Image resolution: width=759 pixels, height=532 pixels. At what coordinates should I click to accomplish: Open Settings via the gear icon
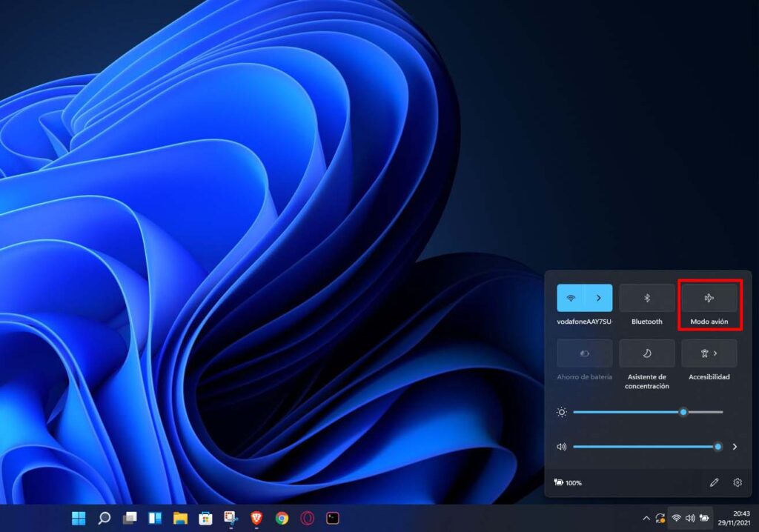737,482
